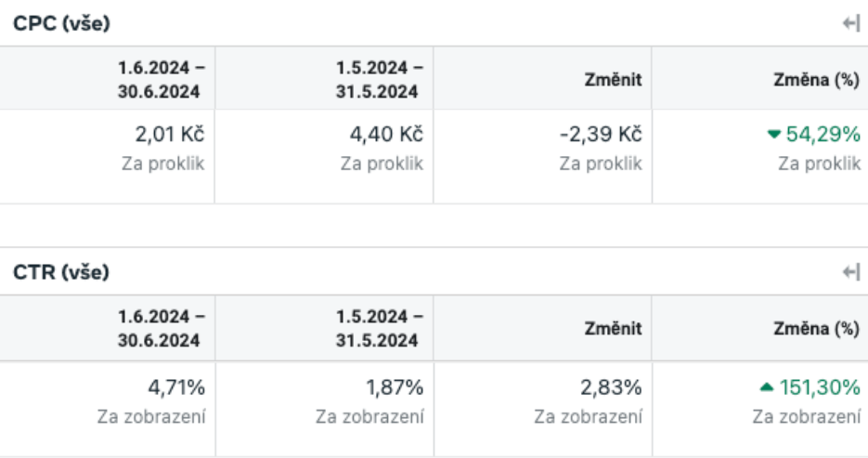The width and height of the screenshot is (868, 458).
Task: Select the 2,01 Kč CPC value cell
Action: [x=108, y=156]
